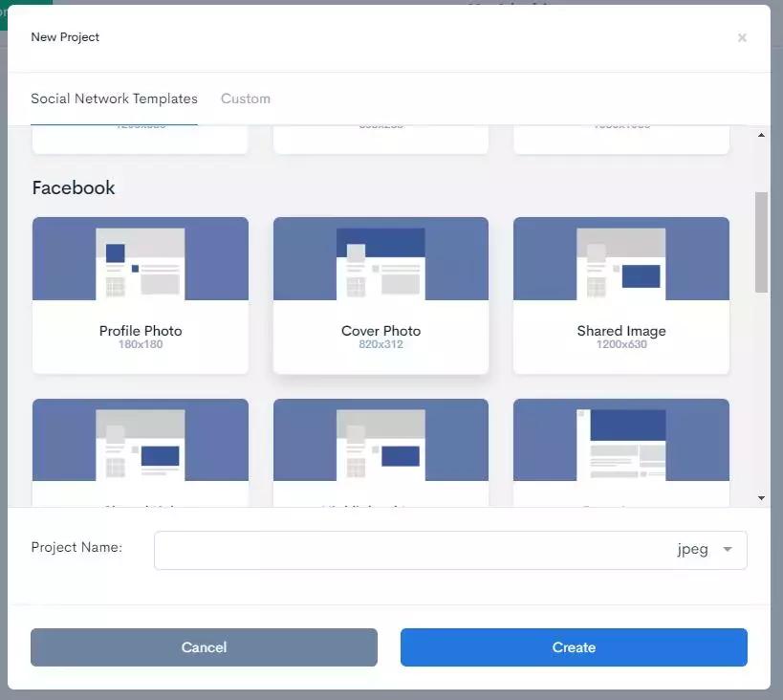
Task: Open the Social Network Templates tab
Action: pyautogui.click(x=114, y=98)
